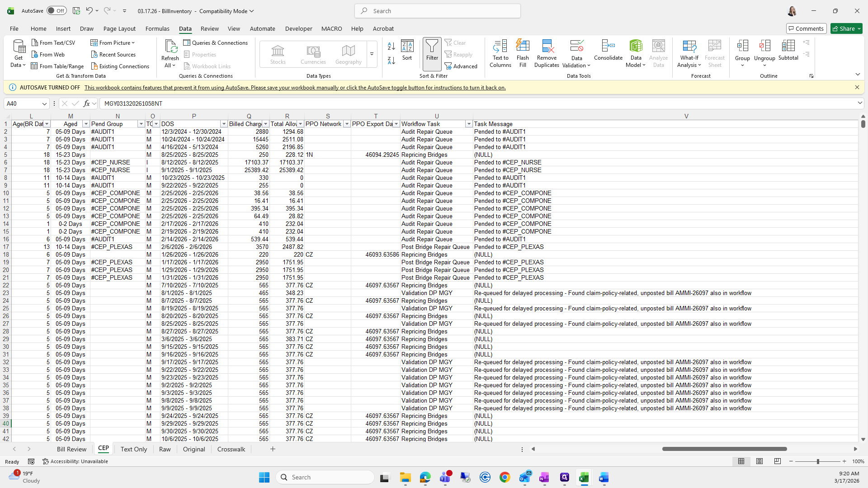Click From Table/Range icon
Viewport: 868px width, 488px height.
click(34, 66)
